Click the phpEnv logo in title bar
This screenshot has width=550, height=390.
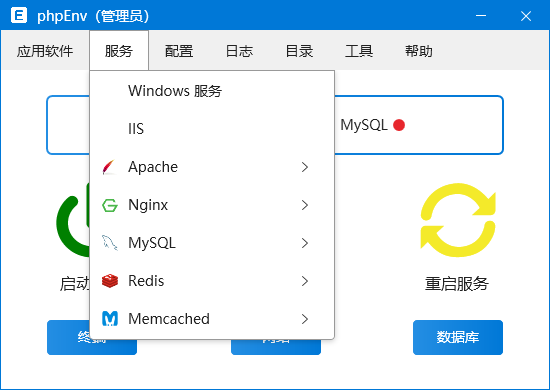tap(19, 15)
